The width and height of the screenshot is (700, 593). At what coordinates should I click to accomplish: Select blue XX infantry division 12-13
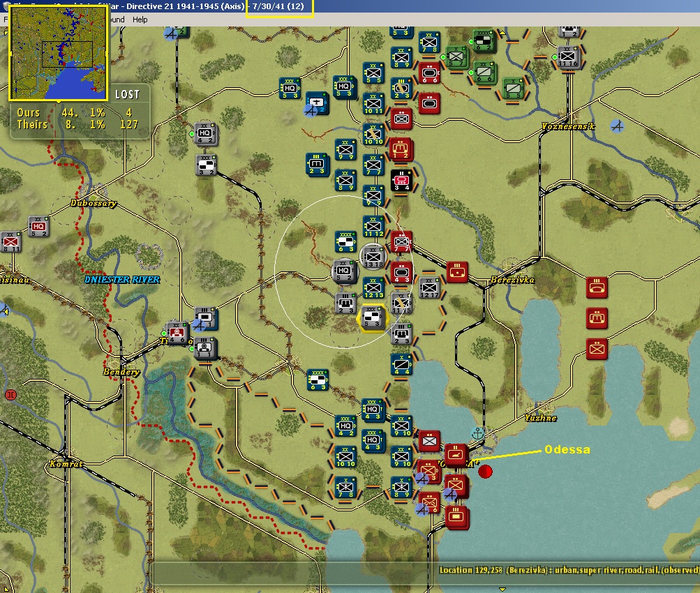pos(373,287)
